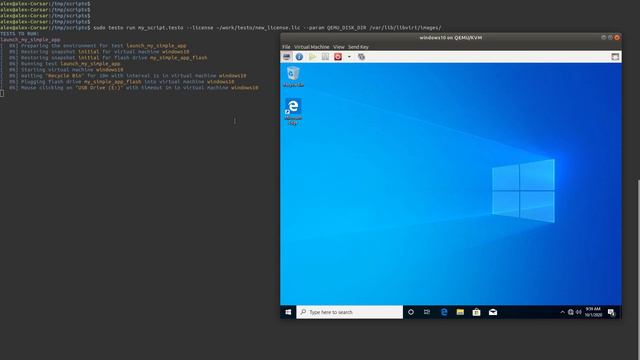Open File Explorer from the taskbar
Viewport: 640px width, 360px height.
(x=460, y=312)
